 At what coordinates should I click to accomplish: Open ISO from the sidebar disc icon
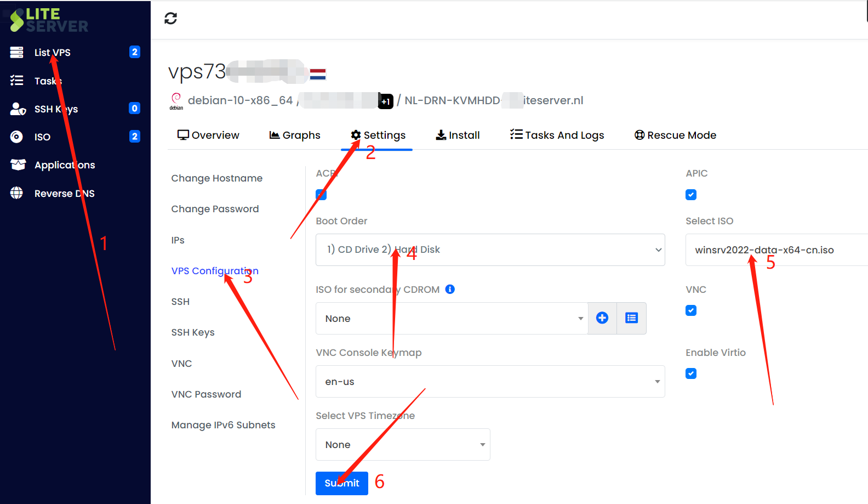click(17, 137)
